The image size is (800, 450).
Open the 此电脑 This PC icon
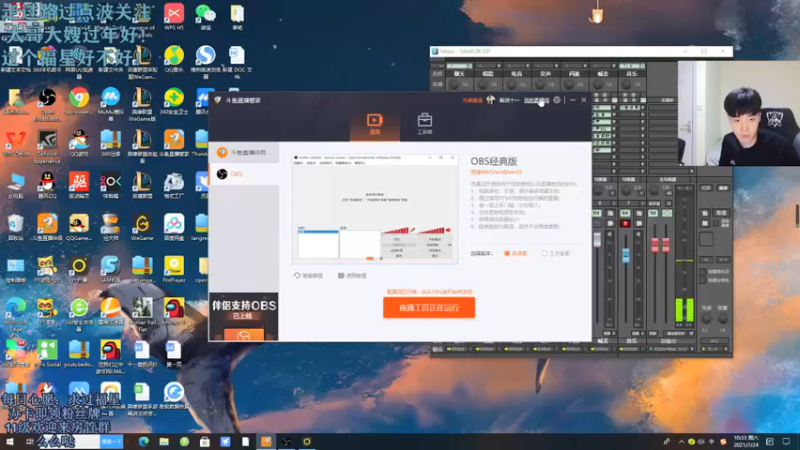pos(15,186)
